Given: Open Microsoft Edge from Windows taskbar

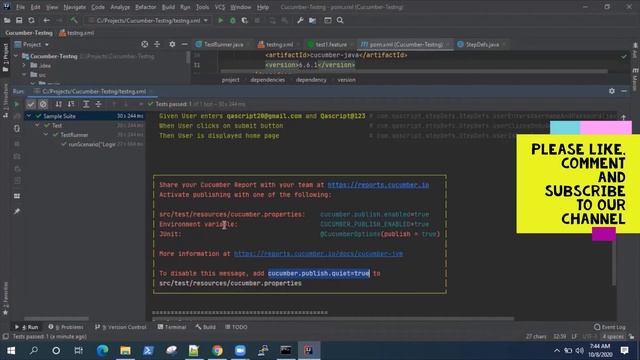Looking at the screenshot, I should tap(102, 350).
